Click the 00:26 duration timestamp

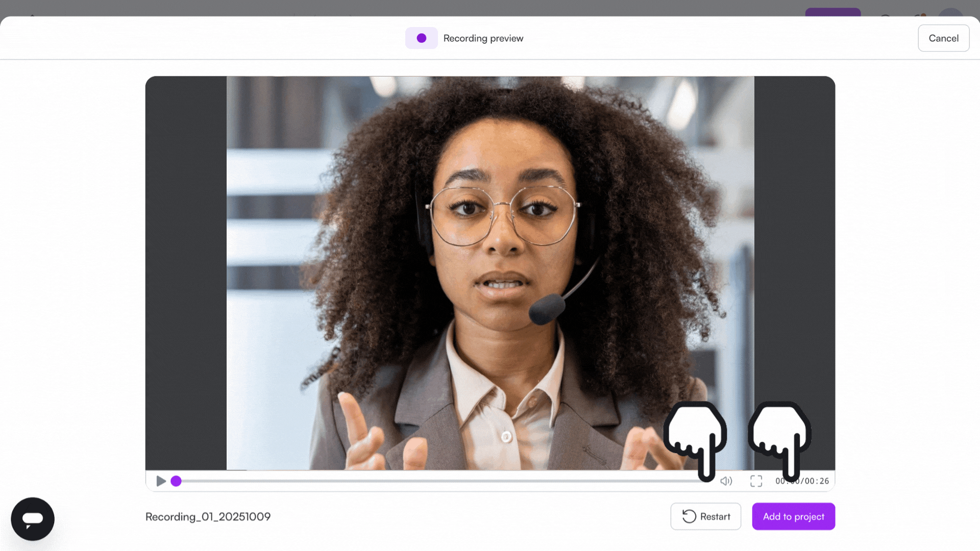[817, 481]
